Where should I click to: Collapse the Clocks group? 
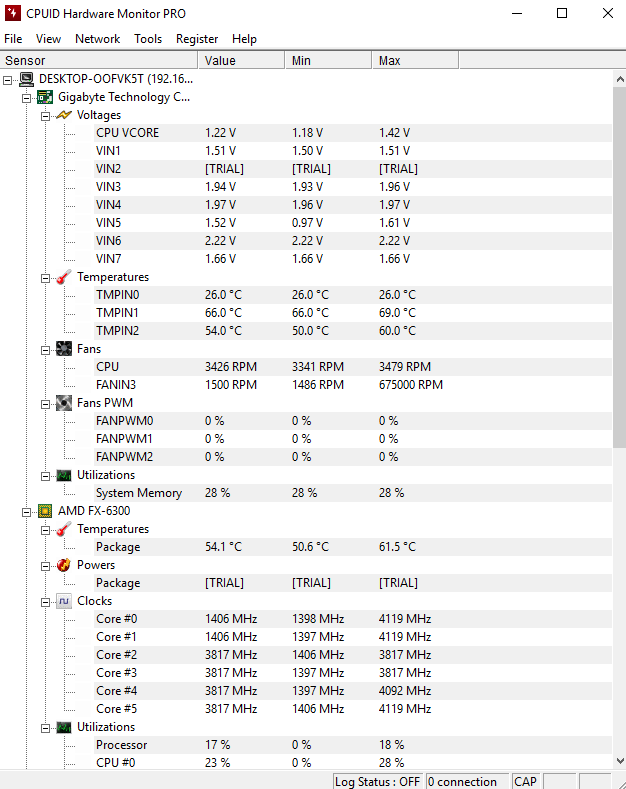coord(45,602)
